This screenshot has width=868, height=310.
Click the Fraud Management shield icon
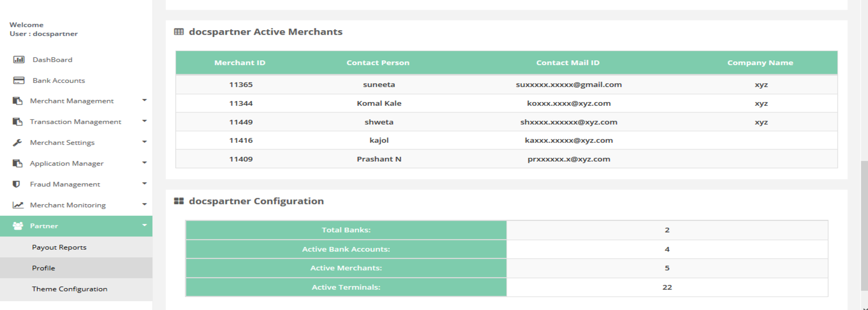pos(16,184)
